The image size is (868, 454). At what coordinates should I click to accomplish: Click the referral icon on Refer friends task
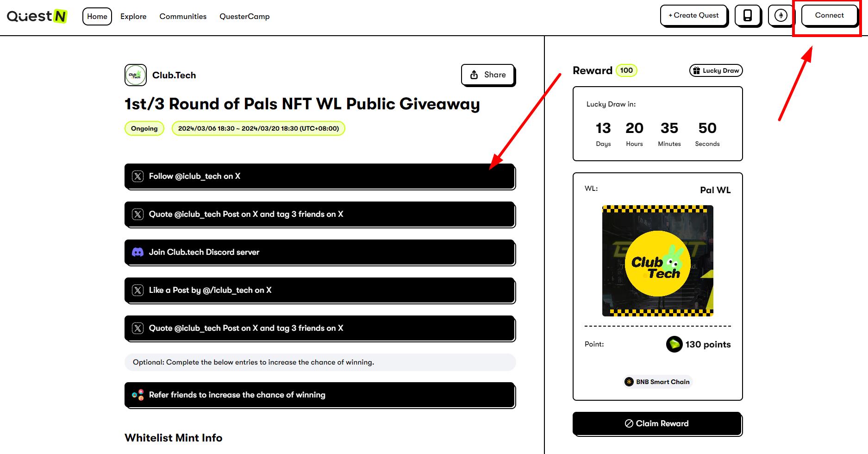[x=137, y=395]
